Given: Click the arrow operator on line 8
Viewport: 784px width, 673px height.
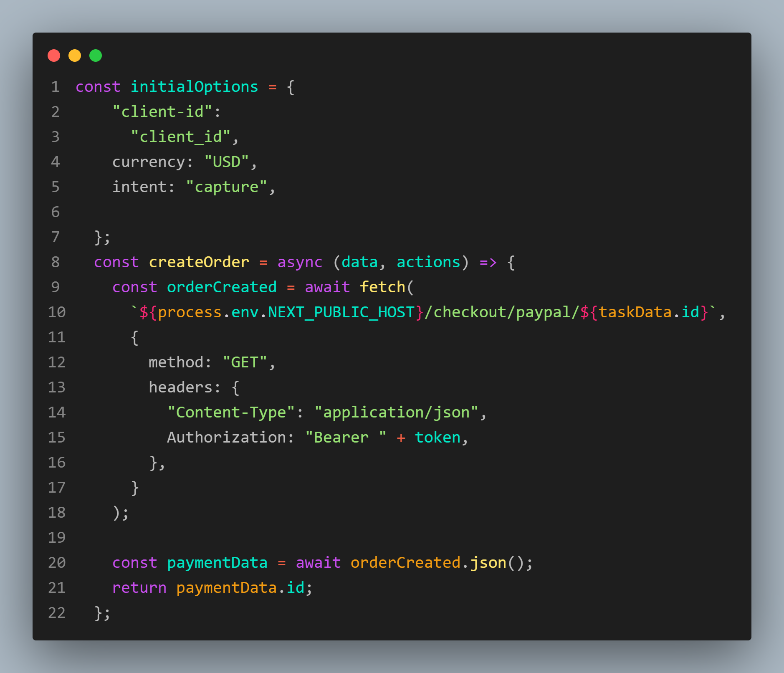Looking at the screenshot, I should pos(488,262).
